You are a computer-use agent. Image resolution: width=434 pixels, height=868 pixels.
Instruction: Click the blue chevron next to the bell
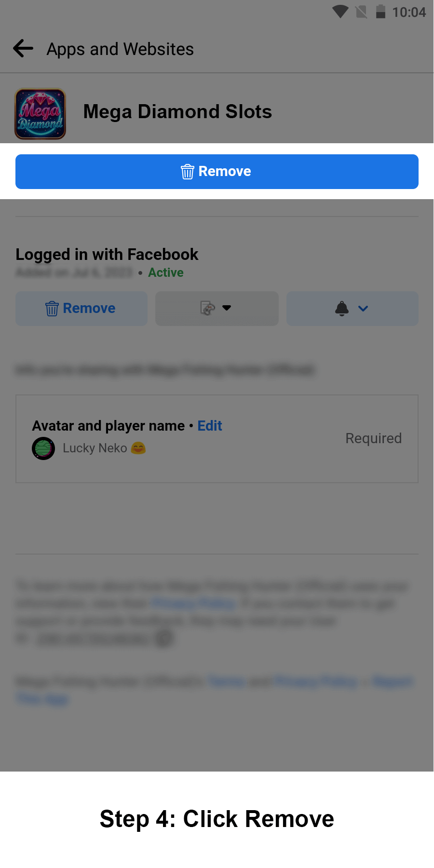(x=363, y=309)
